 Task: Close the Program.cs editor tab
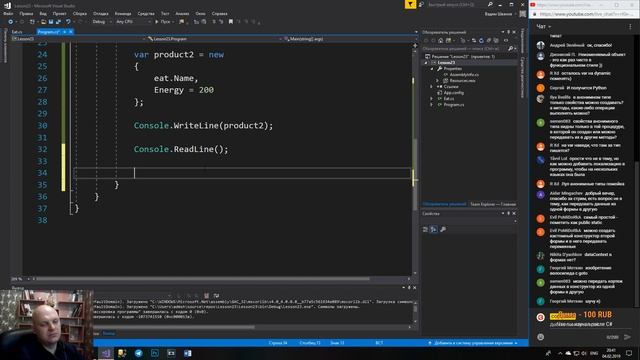(71, 32)
